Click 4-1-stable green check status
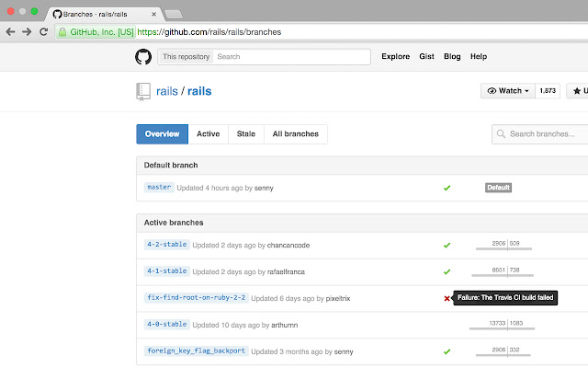This screenshot has width=588, height=368. [x=447, y=272]
